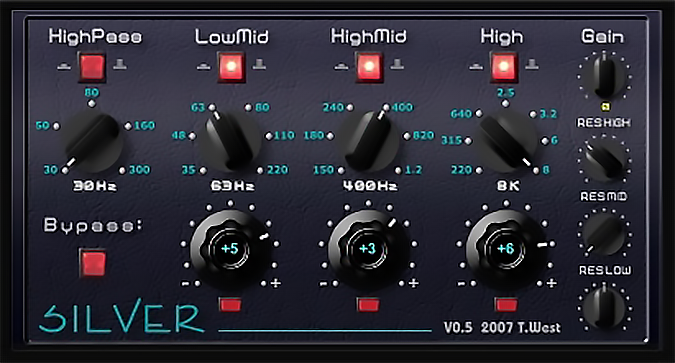Click the button-in icon right of HighMid switch

coord(397,65)
